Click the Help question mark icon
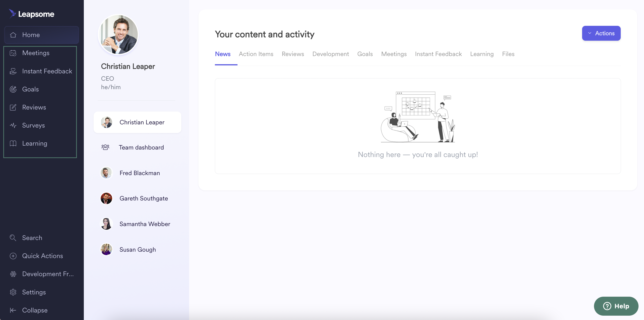 (607, 306)
